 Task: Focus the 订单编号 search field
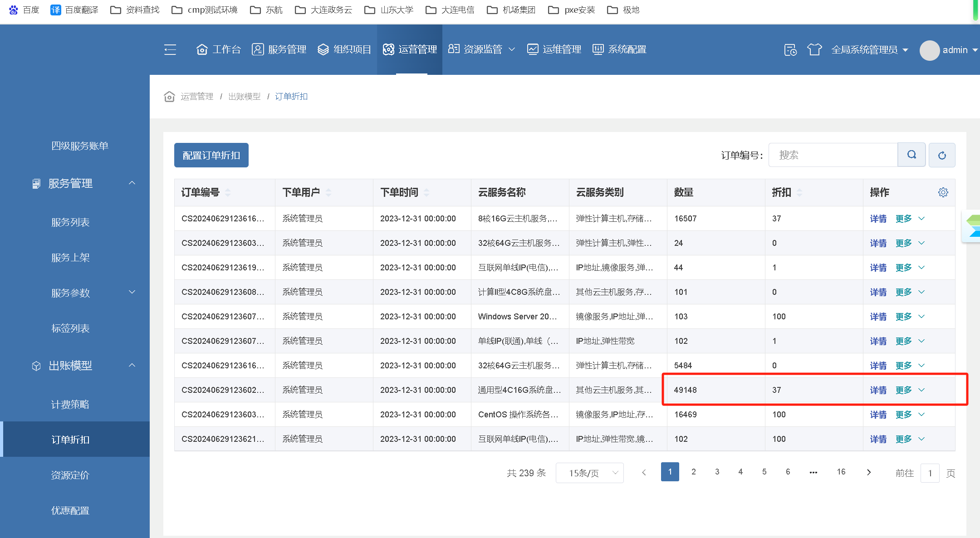point(833,155)
